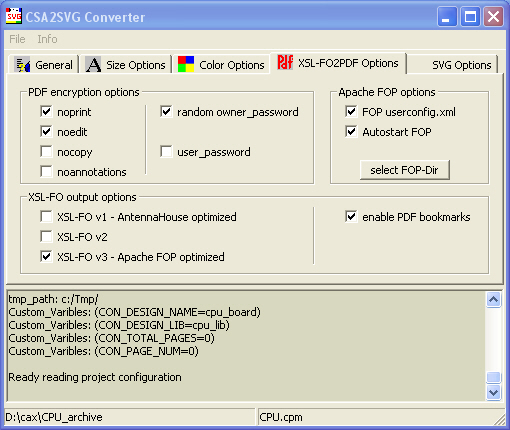The width and height of the screenshot is (510, 430).
Task: Maximize the CSA2SVG Converter window
Action: 470,17
